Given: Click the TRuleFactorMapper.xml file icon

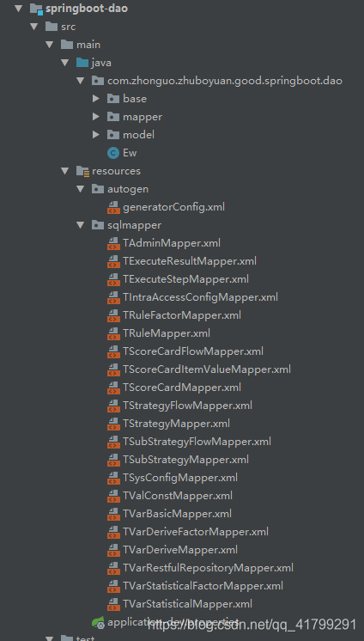Looking at the screenshot, I should (x=113, y=315).
